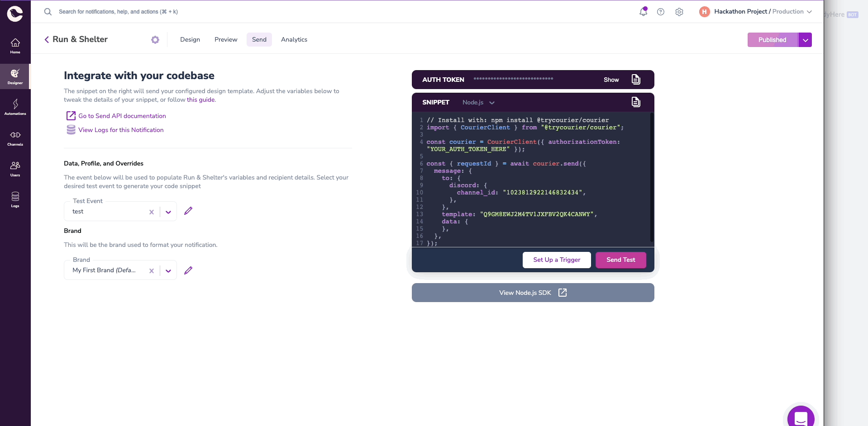
Task: Expand the Brand dropdown
Action: (168, 270)
